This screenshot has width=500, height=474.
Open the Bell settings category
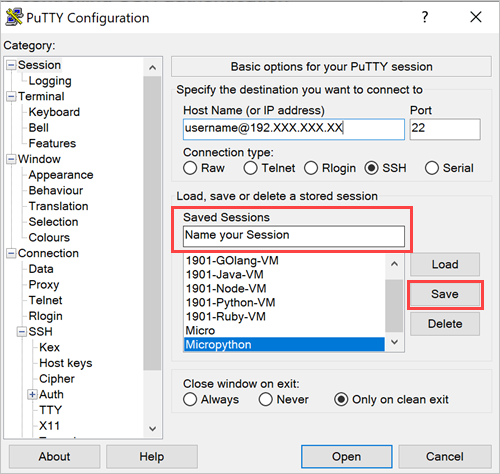[39, 128]
